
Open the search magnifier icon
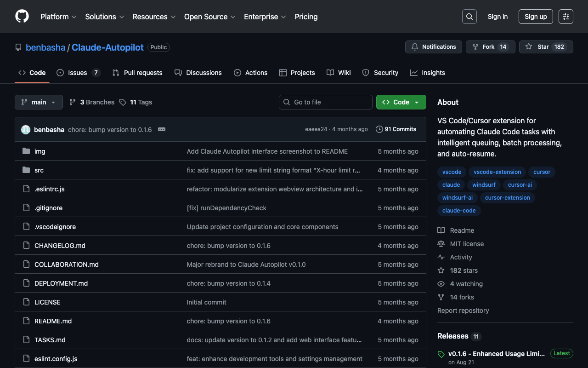[x=469, y=17]
